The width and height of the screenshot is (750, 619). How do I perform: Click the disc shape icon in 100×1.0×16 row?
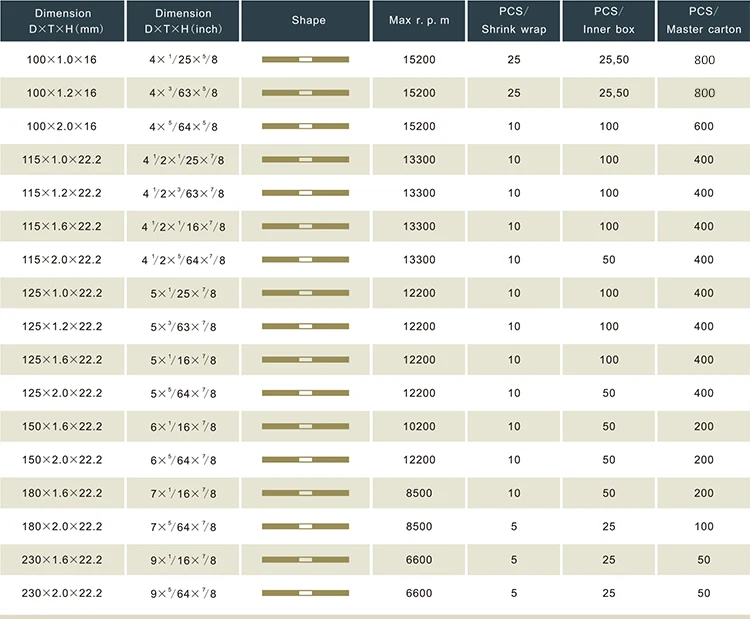pos(305,60)
